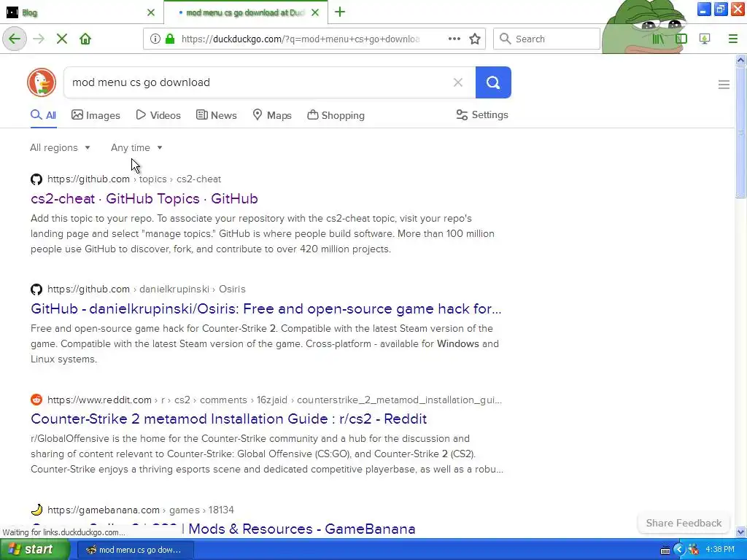Open the Firefox home page icon

pos(85,39)
